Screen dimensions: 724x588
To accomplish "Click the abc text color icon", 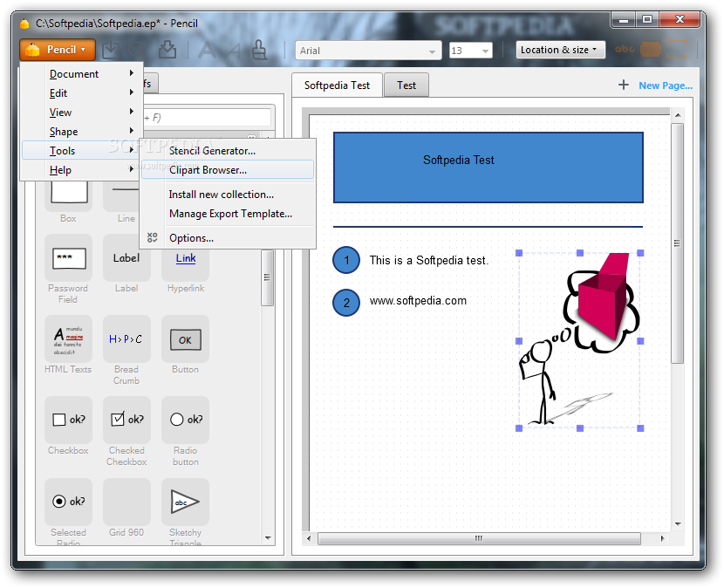I will point(625,49).
